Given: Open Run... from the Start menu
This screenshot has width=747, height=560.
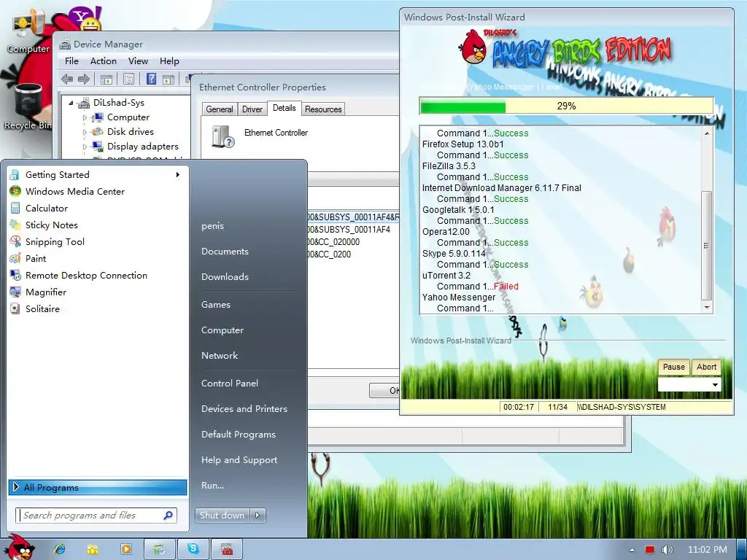Looking at the screenshot, I should point(212,485).
